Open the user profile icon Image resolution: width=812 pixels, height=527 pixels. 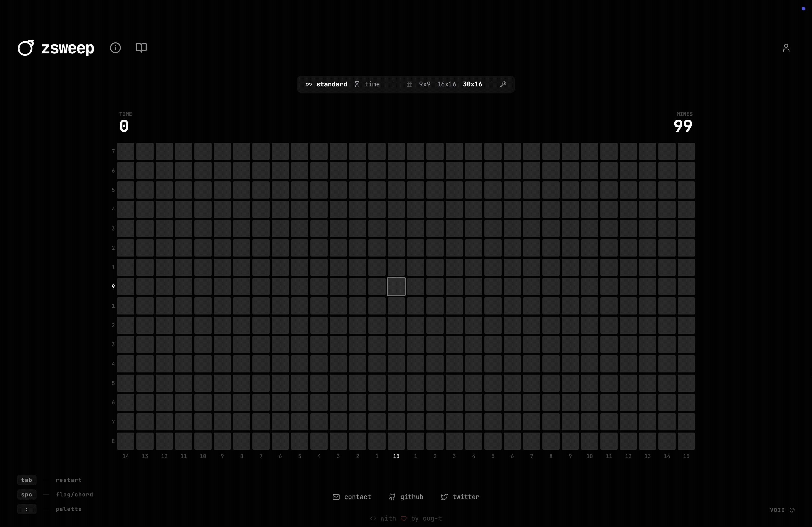[786, 48]
